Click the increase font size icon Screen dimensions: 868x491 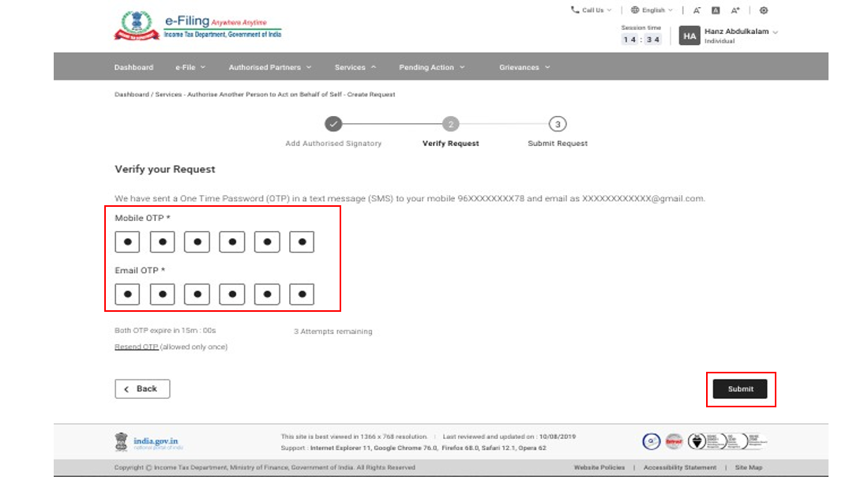pyautogui.click(x=734, y=9)
